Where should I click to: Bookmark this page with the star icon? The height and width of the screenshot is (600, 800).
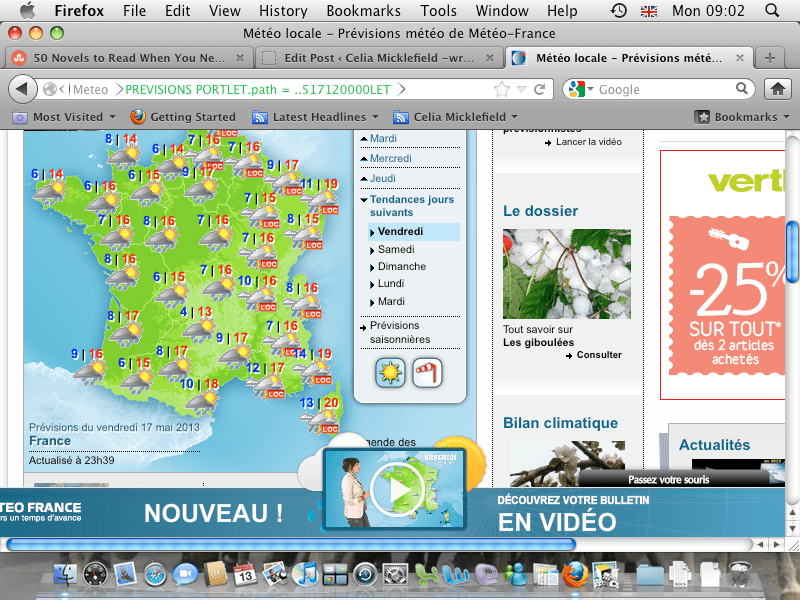[x=502, y=90]
